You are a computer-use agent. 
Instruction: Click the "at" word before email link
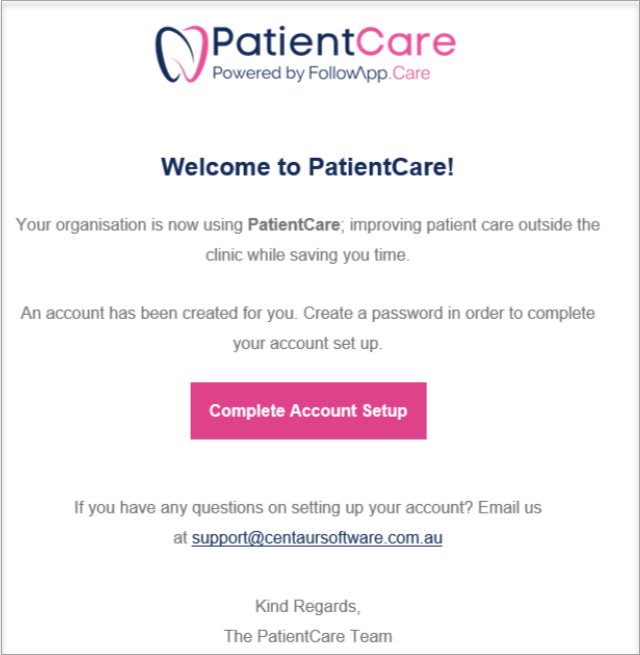[x=180, y=538]
